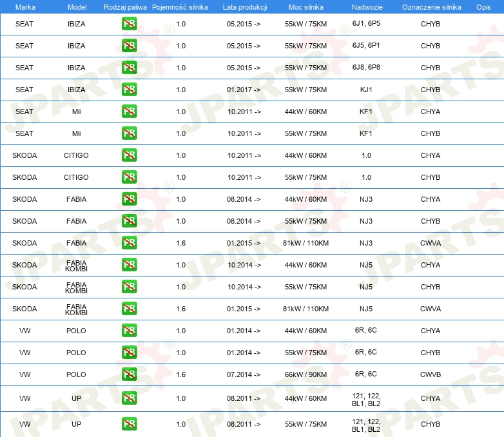Click fuel icon in SKODA FABIA NJ3 CHYB row

129,220
